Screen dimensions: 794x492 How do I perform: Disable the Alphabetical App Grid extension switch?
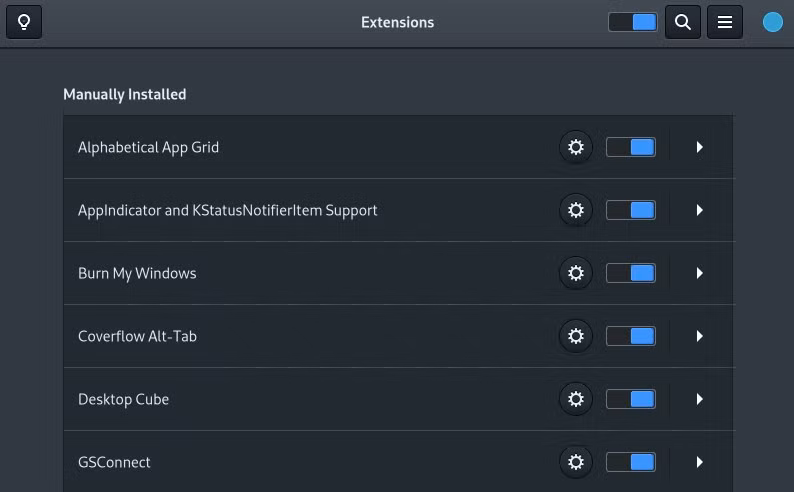[x=631, y=147]
